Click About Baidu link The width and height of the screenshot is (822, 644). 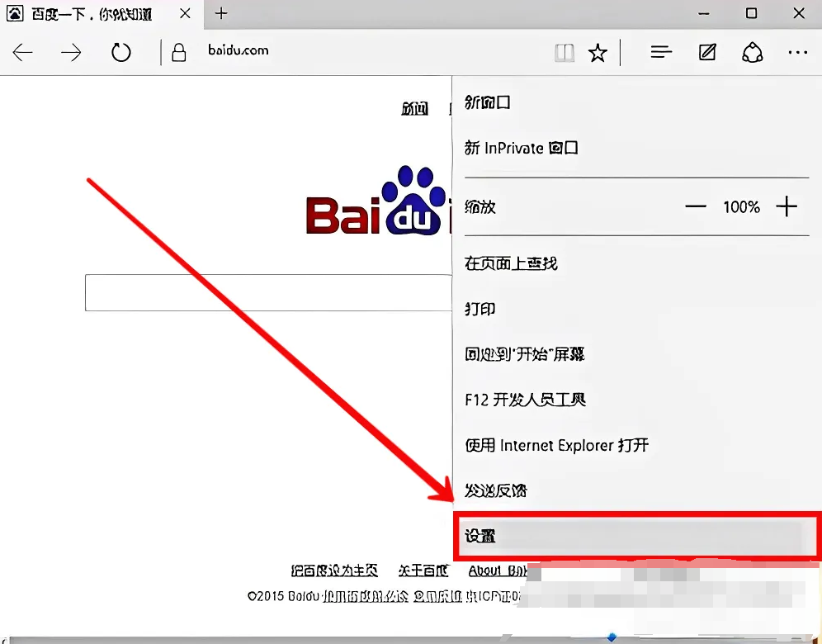click(x=498, y=571)
